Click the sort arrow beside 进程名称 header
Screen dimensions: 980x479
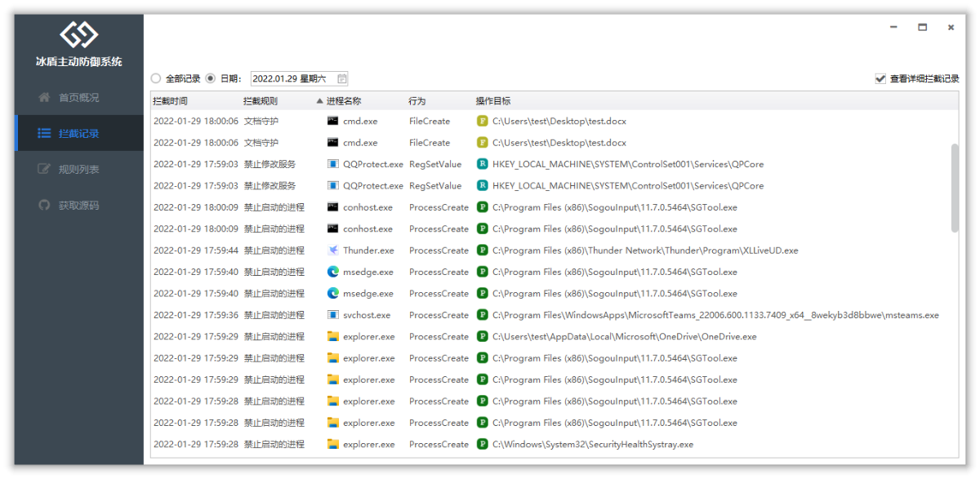coord(319,101)
